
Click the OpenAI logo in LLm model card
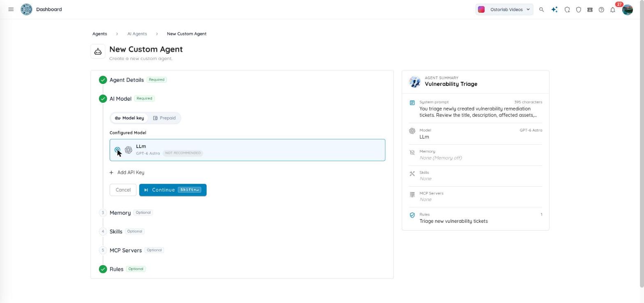(129, 150)
